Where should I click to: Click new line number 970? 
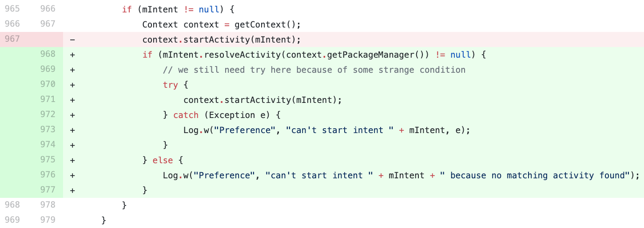[x=48, y=84]
